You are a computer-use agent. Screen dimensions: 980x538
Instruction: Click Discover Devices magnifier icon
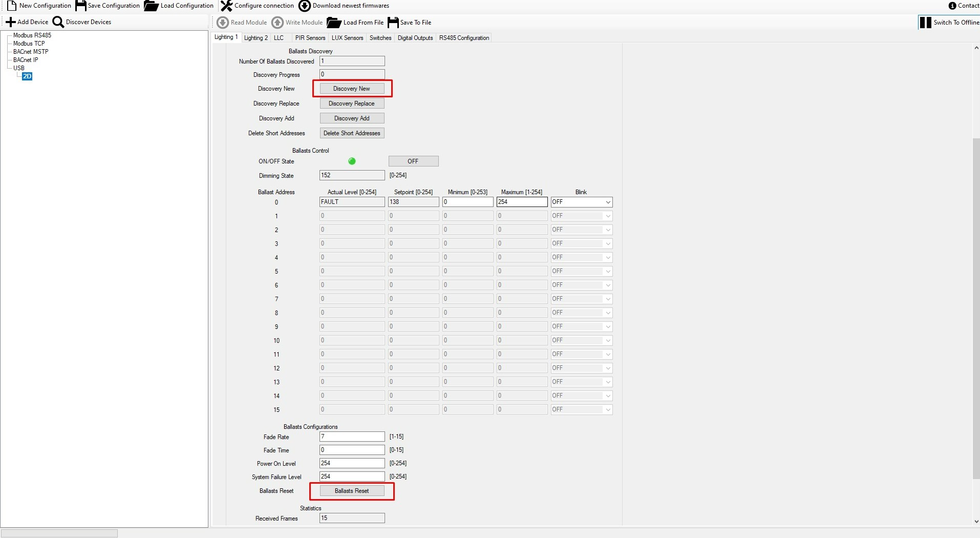pyautogui.click(x=58, y=22)
